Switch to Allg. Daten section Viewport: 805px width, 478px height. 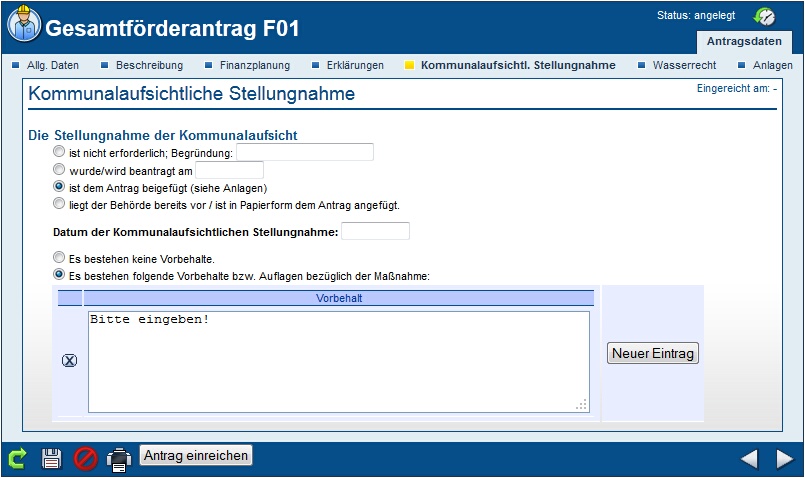click(x=52, y=65)
